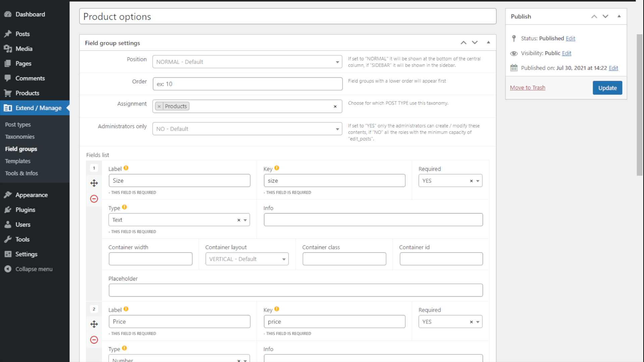Click the move/drag handle for field 1
The height and width of the screenshot is (362, 644).
point(94,183)
